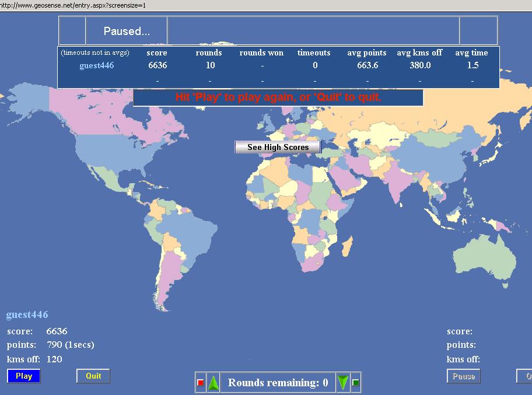
Task: Click the guest446 player label at bottom-left
Action: (27, 315)
